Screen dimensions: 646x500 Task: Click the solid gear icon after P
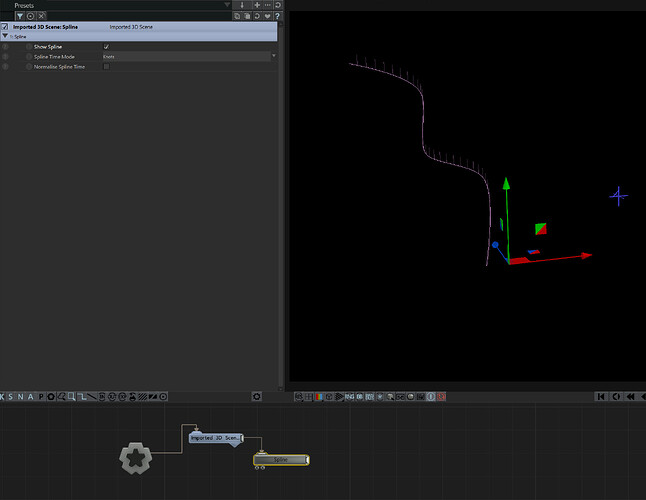click(51, 397)
